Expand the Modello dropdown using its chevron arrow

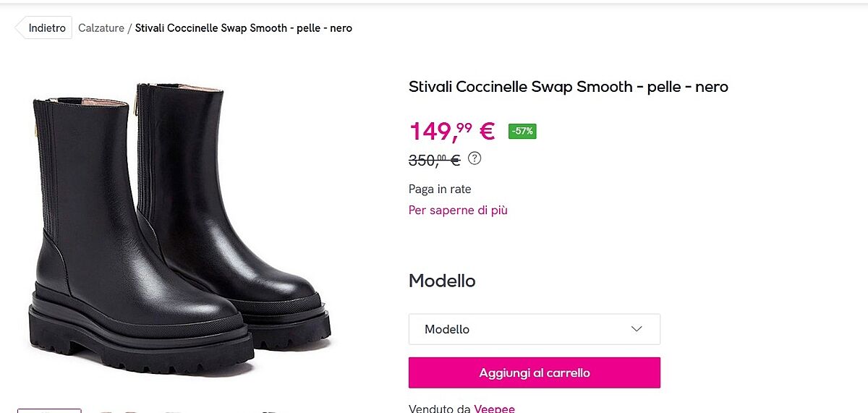tap(637, 329)
